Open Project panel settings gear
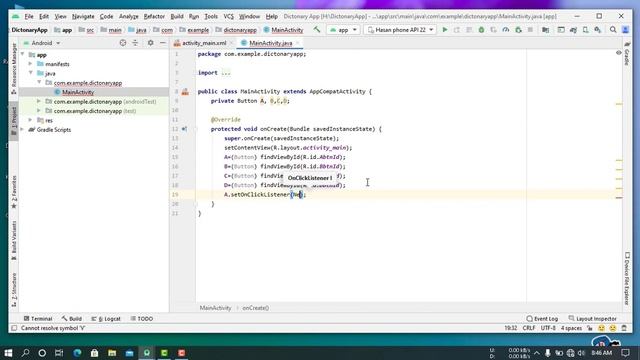This screenshot has height=360, width=640. click(151, 43)
